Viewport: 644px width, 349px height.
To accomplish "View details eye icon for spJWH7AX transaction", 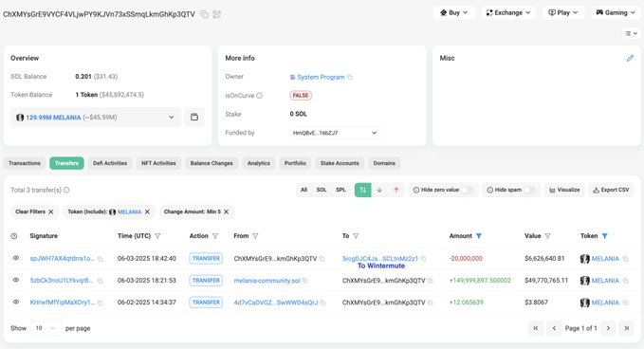I will pos(15,258).
